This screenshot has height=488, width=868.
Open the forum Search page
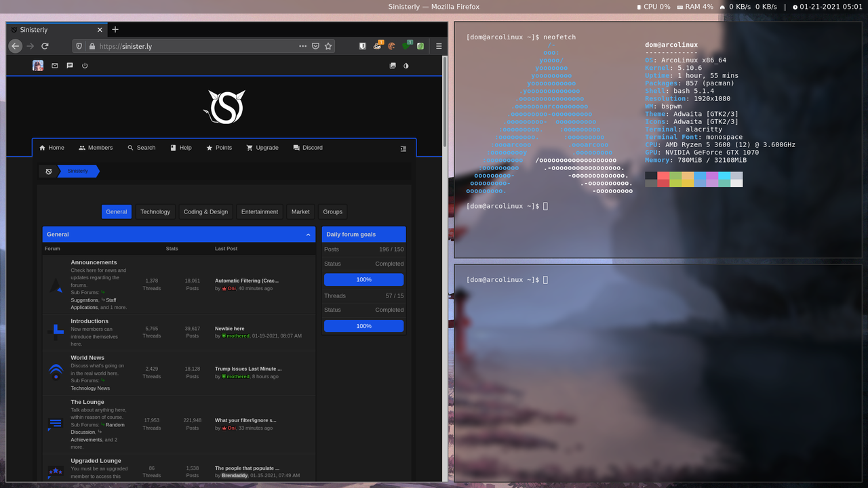[x=141, y=148]
